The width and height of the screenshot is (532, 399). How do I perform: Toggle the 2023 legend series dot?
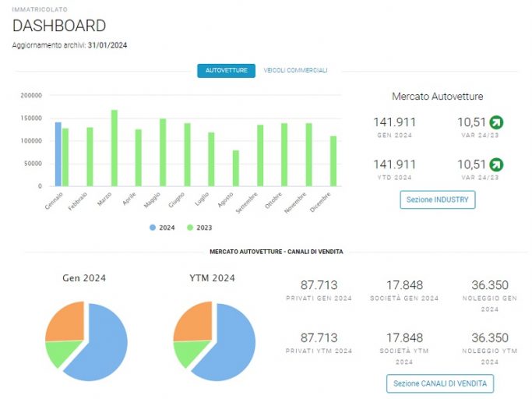click(190, 228)
